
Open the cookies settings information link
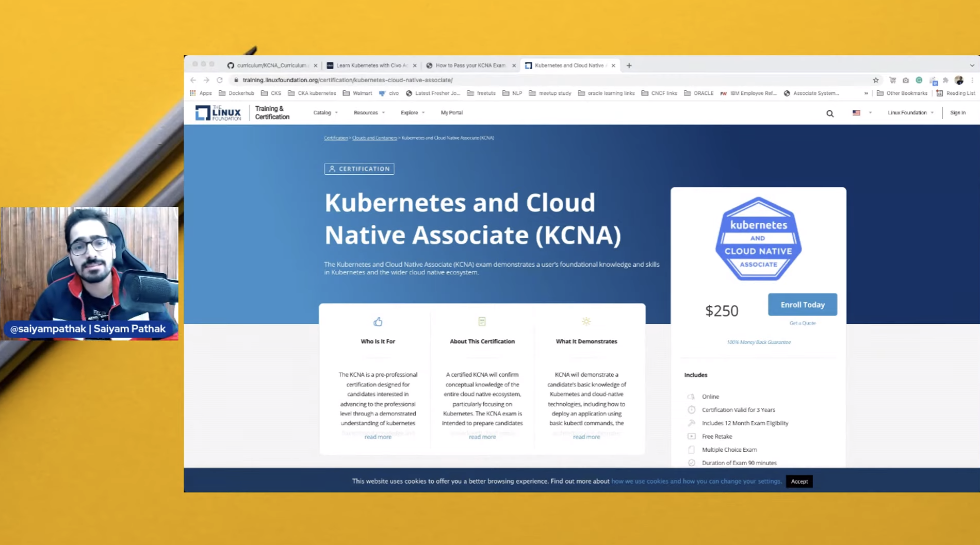click(x=696, y=481)
